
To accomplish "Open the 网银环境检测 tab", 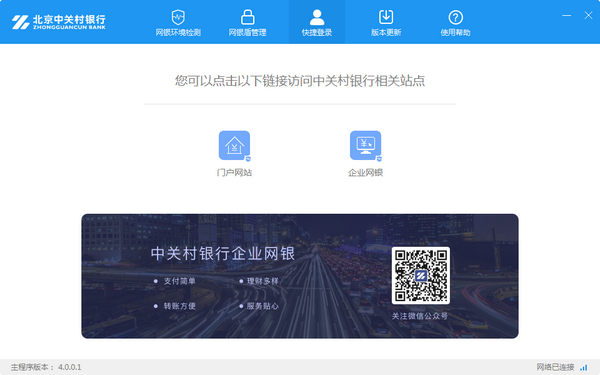I will click(178, 23).
